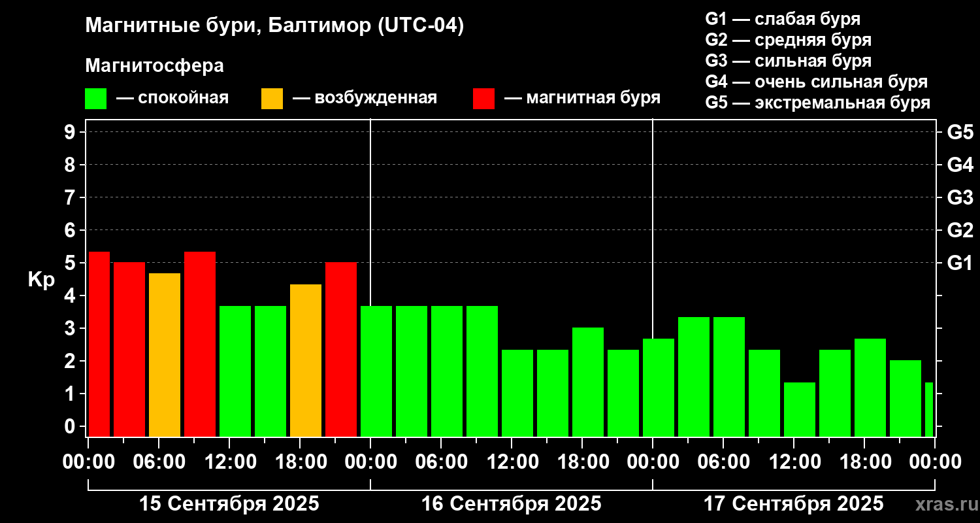Click the green 00:00–03:00 bar on 16 September
Screen dimensions: 980x523
tap(376, 371)
